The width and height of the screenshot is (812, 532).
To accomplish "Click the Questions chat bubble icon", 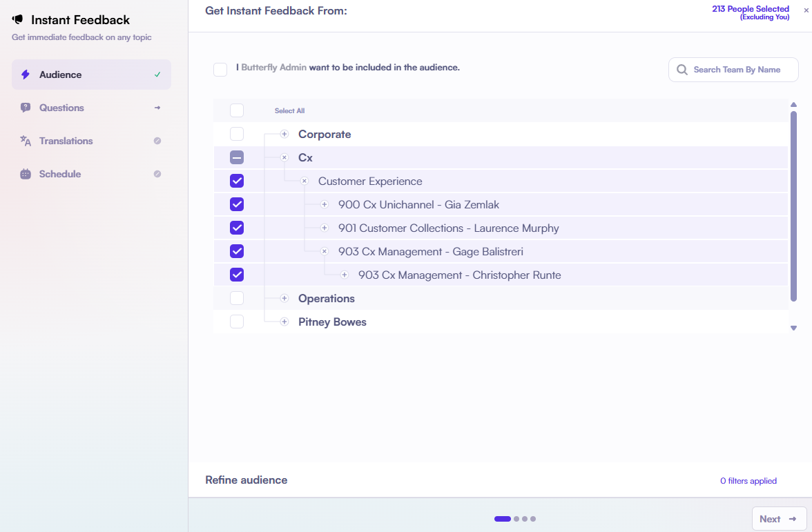I will pos(26,108).
